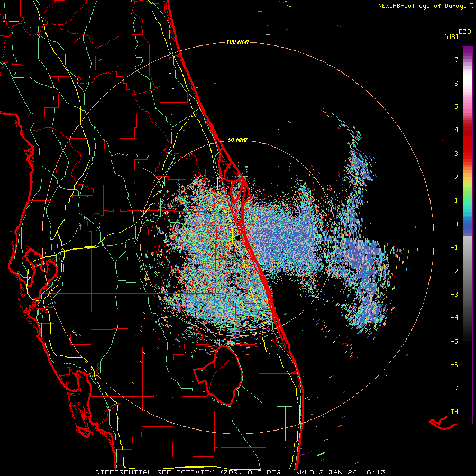Click the Lake Okeechobee outline on map
476x476 pixels.
pyautogui.click(x=218, y=376)
